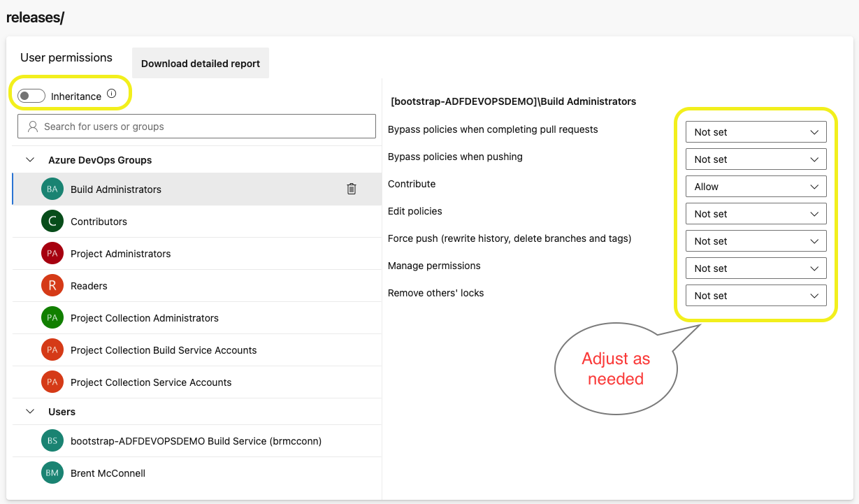Open Bypass policies when completing pull requests dropdown
859x504 pixels.
tap(756, 131)
